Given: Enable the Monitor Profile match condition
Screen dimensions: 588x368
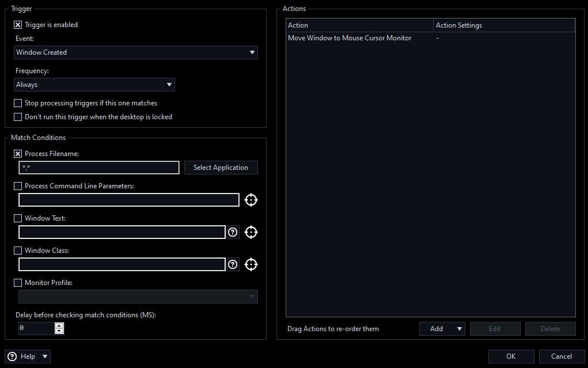Looking at the screenshot, I should coord(18,283).
